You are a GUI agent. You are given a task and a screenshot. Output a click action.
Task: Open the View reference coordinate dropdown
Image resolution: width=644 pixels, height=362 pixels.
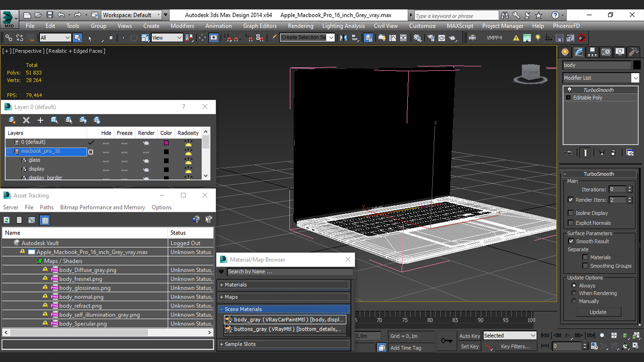[167, 38]
